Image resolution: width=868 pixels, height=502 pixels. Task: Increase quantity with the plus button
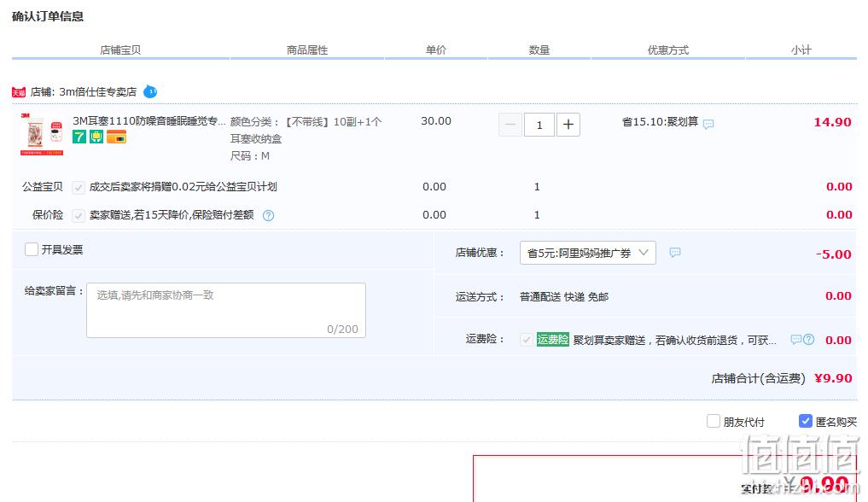coord(568,125)
